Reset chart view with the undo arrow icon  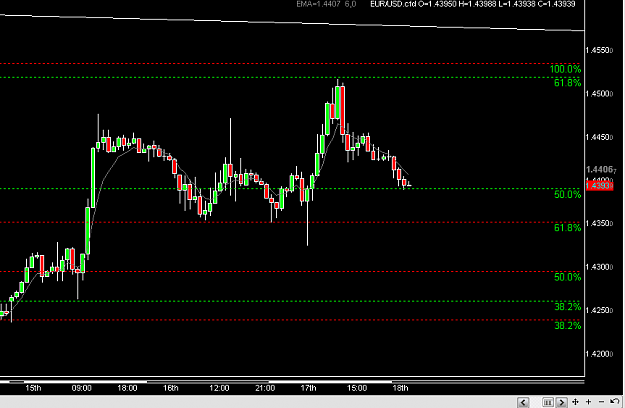[x=615, y=402]
